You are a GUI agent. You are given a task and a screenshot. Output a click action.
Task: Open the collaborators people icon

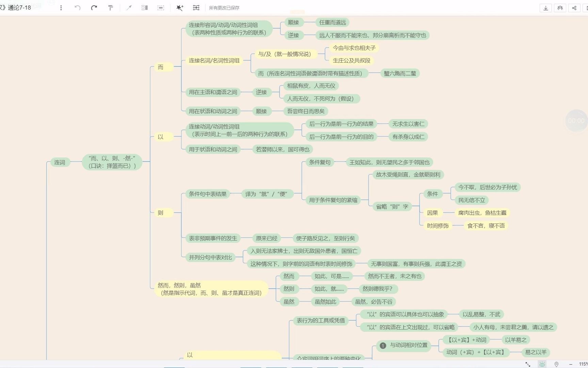point(560,8)
